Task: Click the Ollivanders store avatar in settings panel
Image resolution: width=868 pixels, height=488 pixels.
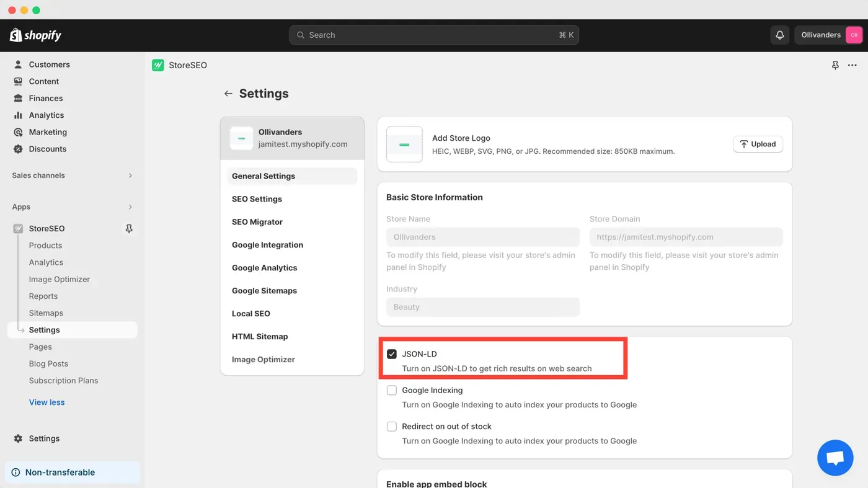Action: 241,138
